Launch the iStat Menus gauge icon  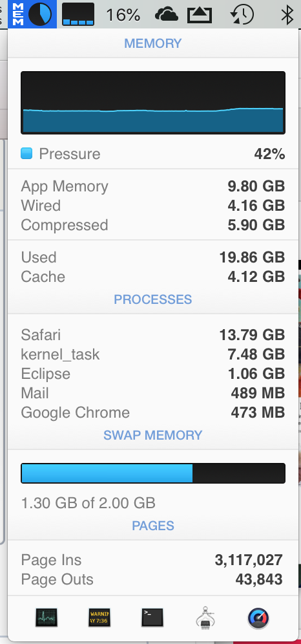258,617
